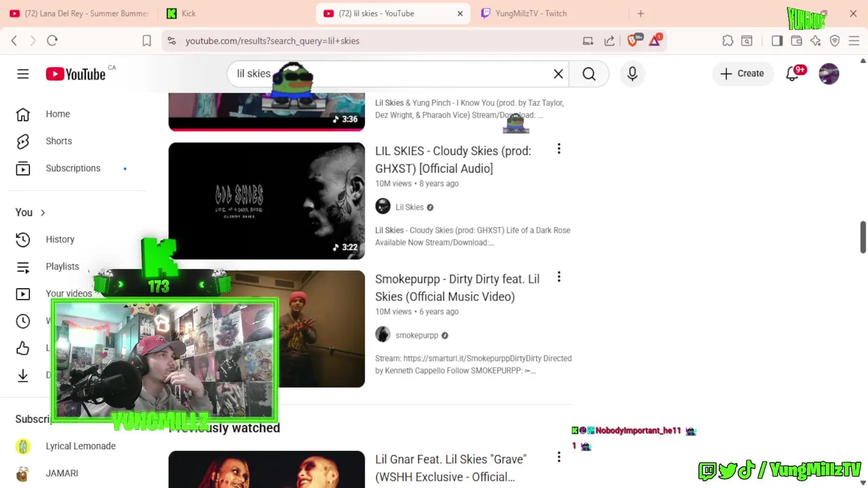Viewport: 868px width, 488px height.
Task: Click the Create button
Action: [742, 74]
